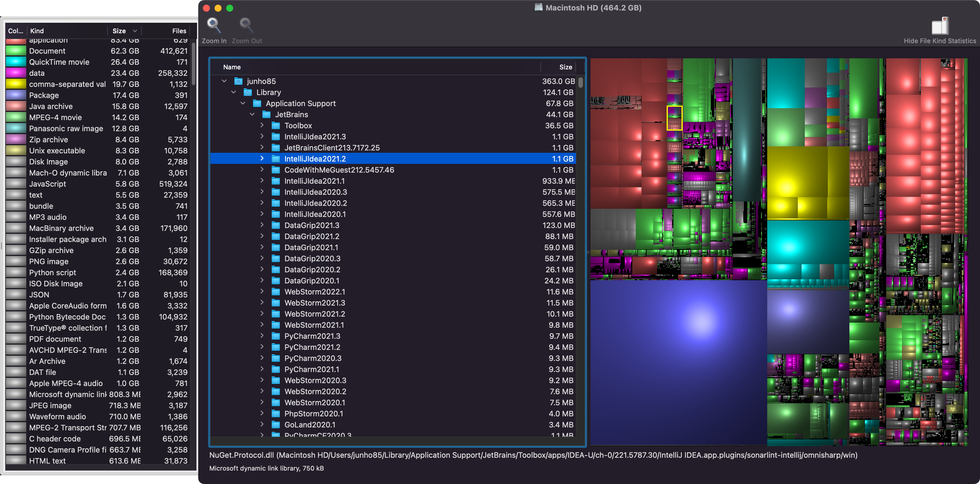Collapse the Application Support folder
Viewport: 980px width, 484px height.
pos(243,104)
